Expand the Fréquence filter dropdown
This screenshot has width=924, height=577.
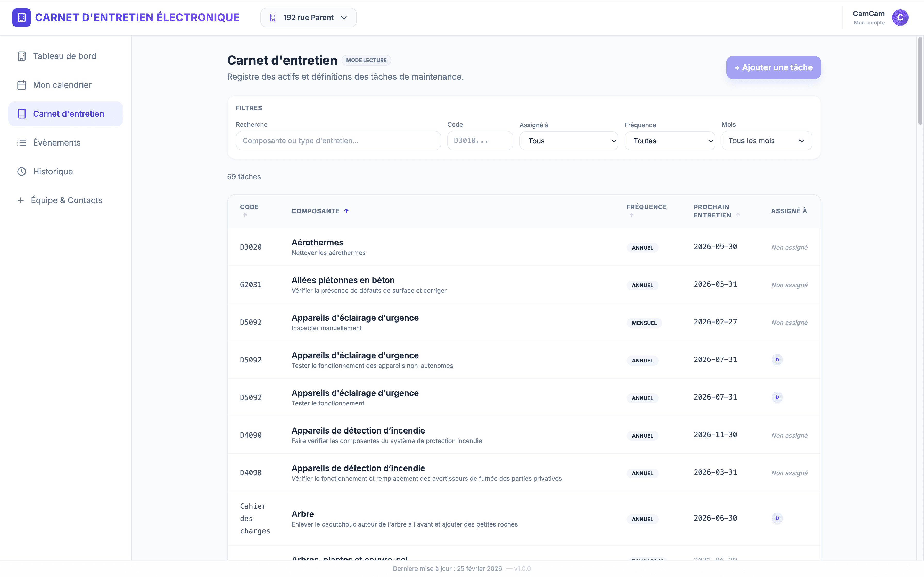tap(669, 141)
